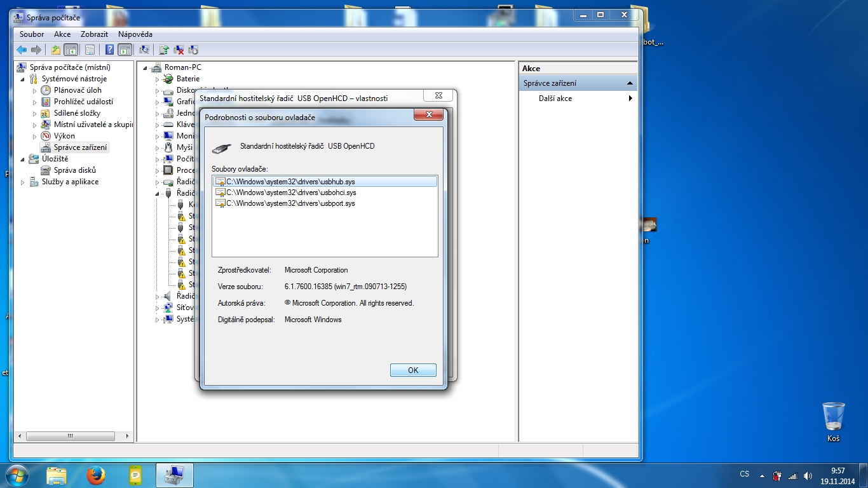Open the Nápověda menu
The image size is (868, 488).
[135, 34]
